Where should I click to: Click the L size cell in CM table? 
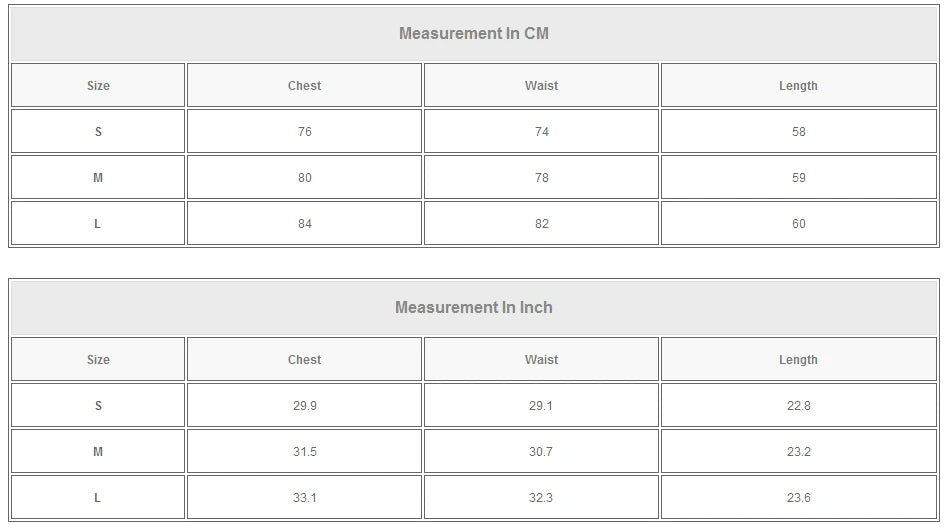98,224
